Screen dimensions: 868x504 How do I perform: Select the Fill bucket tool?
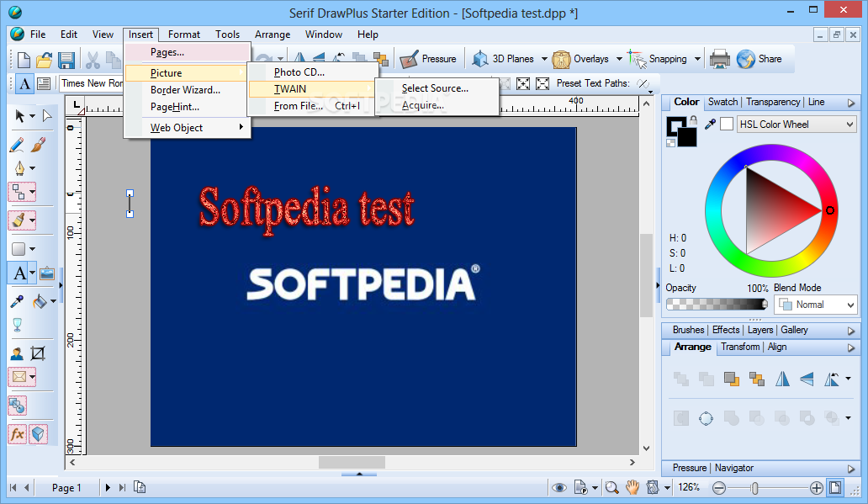coord(40,301)
